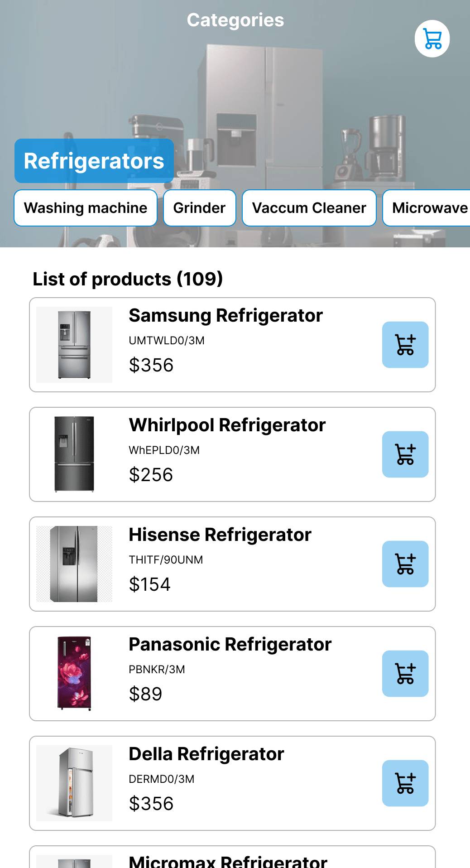
Task: Open the Della Refrigerator thumbnail
Action: click(74, 783)
